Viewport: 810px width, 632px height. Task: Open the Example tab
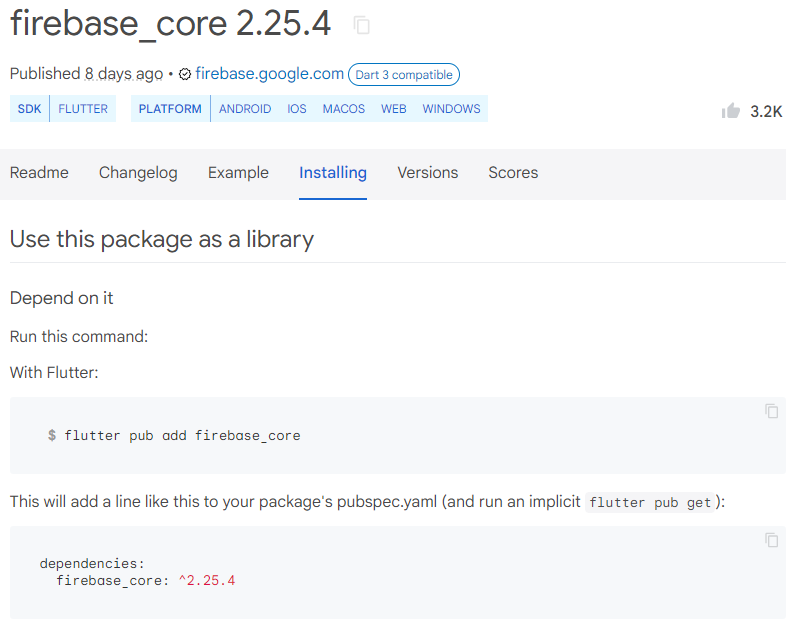point(238,173)
